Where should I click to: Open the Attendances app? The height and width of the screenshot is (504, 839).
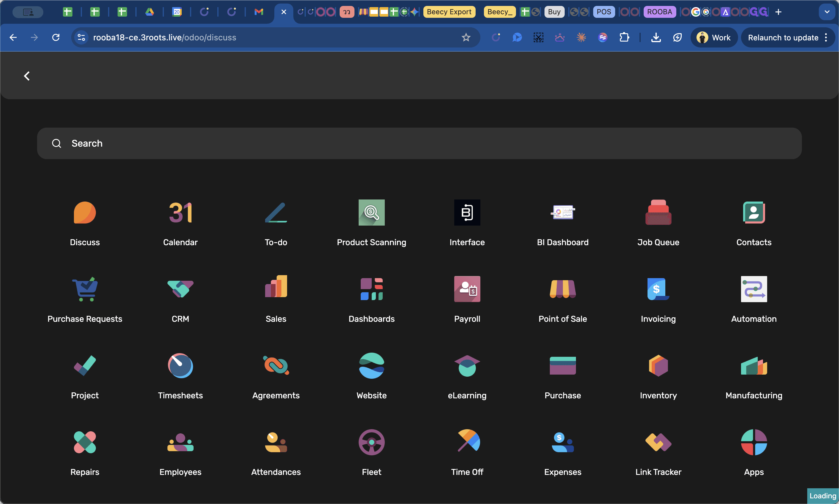(276, 453)
